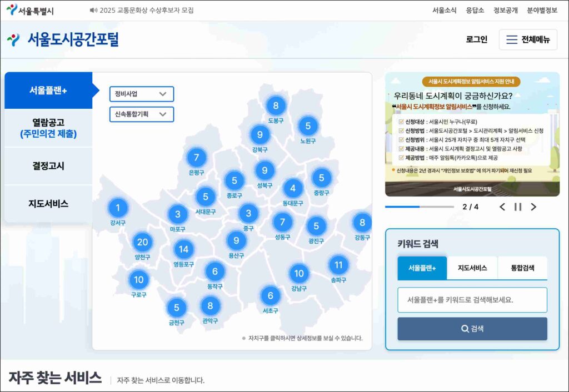The image size is (569, 392).
Task: Click the 서울플랜+ keyword search input field
Action: (x=472, y=300)
